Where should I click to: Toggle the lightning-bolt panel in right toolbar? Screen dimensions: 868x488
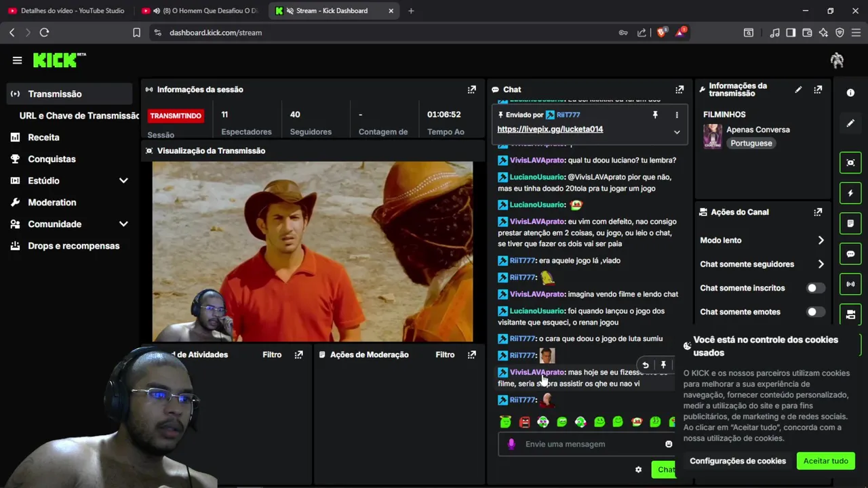click(x=850, y=193)
